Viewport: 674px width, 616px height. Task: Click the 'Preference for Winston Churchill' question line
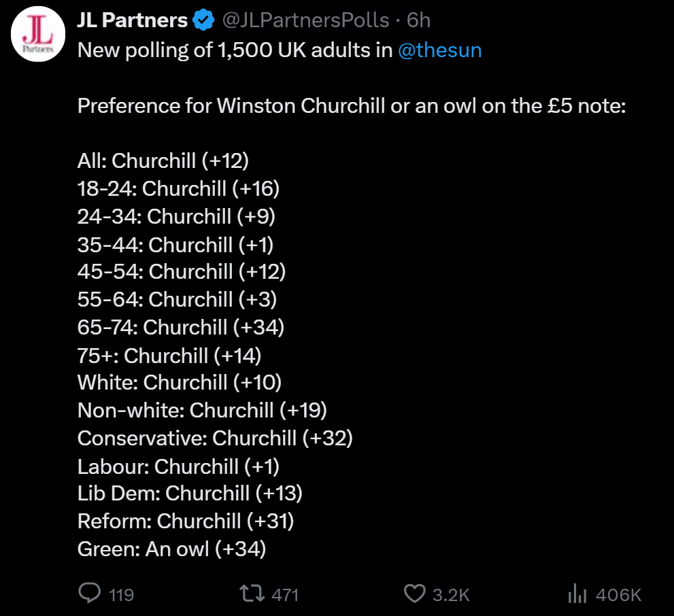click(350, 106)
